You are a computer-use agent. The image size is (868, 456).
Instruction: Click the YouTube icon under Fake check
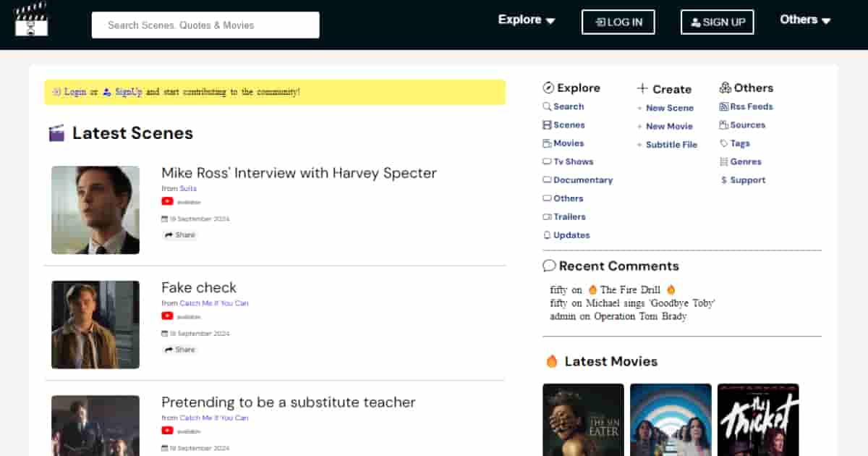[x=167, y=316]
